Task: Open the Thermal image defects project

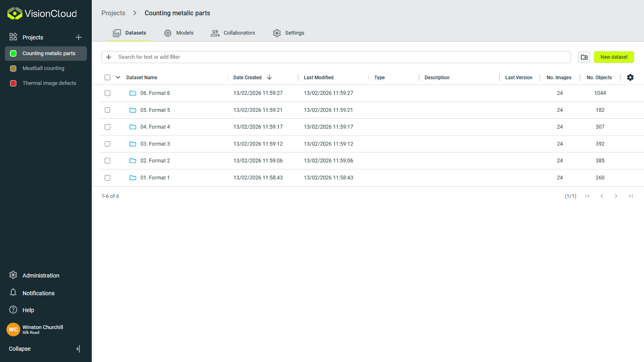Action: [49, 83]
